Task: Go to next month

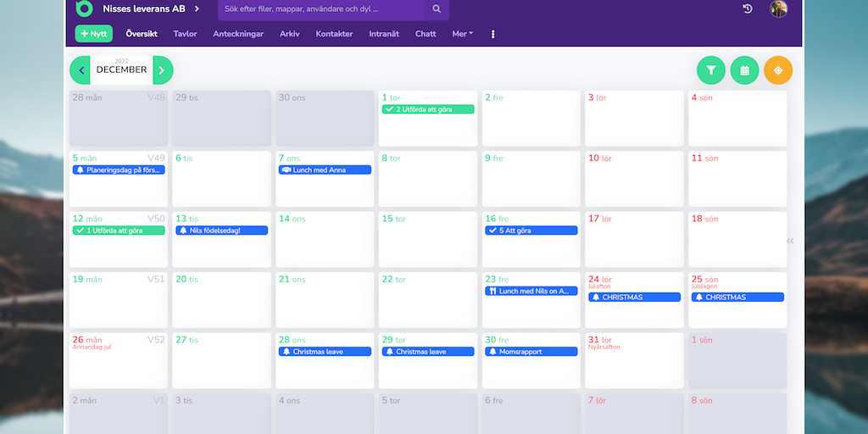Action: pos(163,70)
